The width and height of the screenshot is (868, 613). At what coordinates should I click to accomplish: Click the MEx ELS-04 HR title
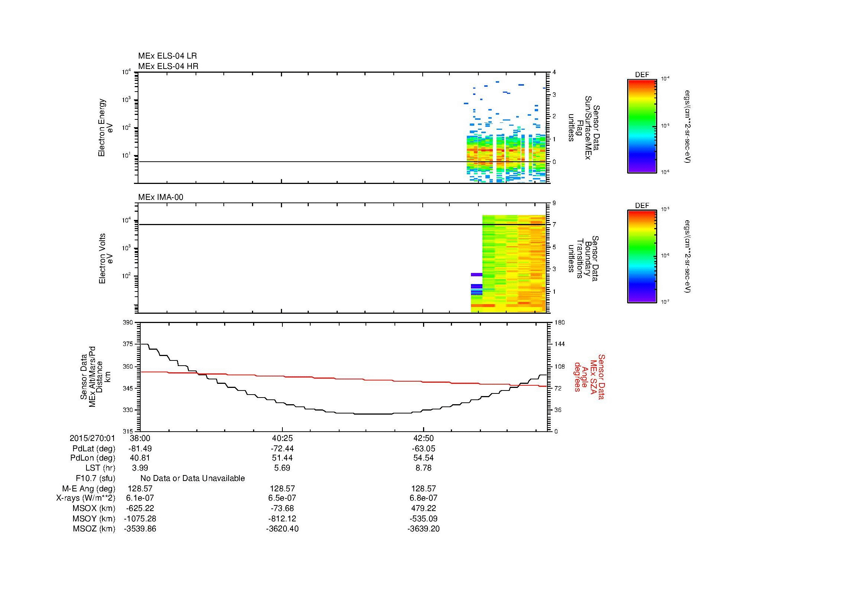(168, 66)
